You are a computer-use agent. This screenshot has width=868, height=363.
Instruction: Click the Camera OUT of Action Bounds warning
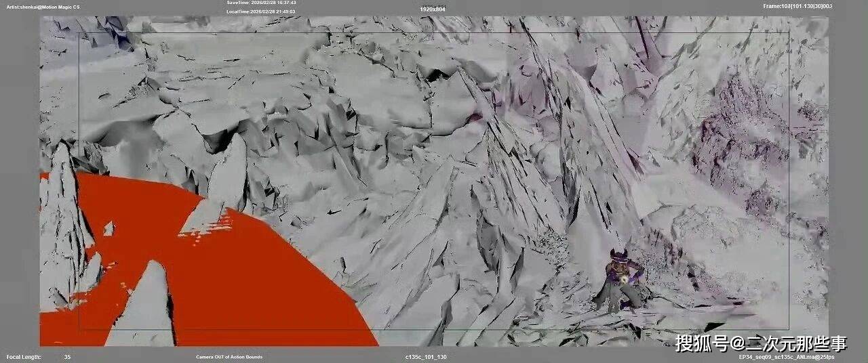(x=229, y=357)
